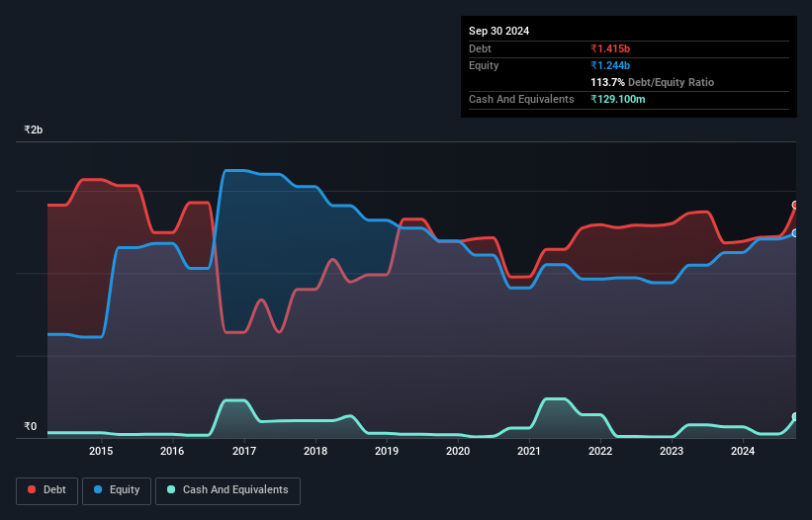Toggle the Equity legend button
This screenshot has height=520, width=812.
[117, 490]
